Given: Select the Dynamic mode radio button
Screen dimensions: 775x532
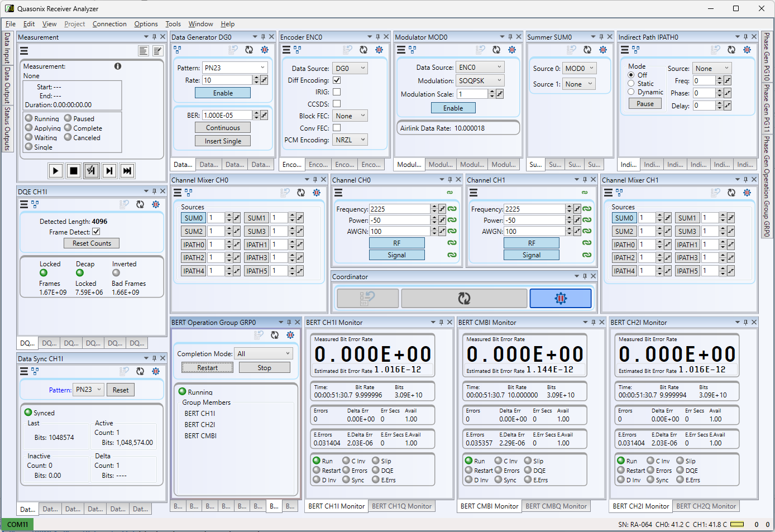Looking at the screenshot, I should [x=631, y=92].
